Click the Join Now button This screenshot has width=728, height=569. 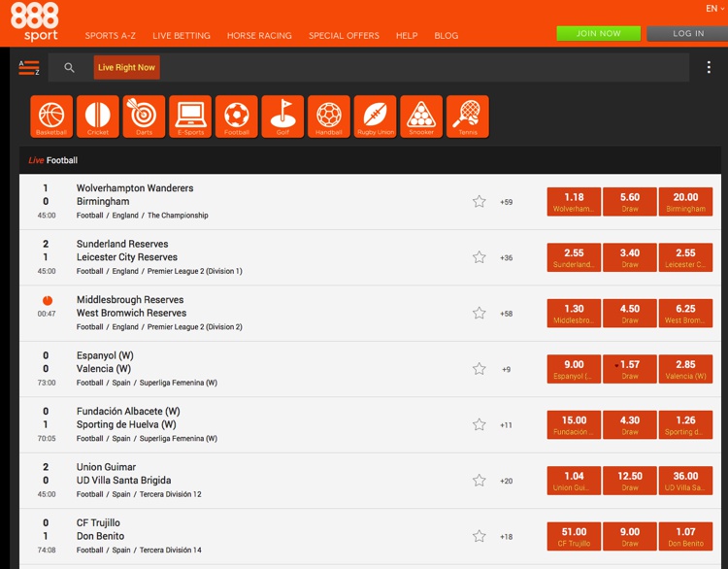(x=599, y=33)
